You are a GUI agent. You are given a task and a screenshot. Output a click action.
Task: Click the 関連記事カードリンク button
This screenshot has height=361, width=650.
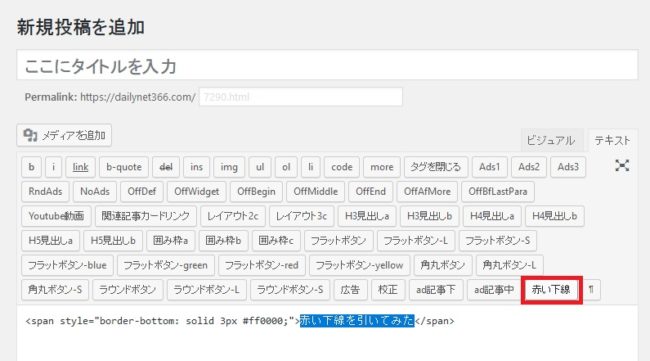pyautogui.click(x=146, y=216)
